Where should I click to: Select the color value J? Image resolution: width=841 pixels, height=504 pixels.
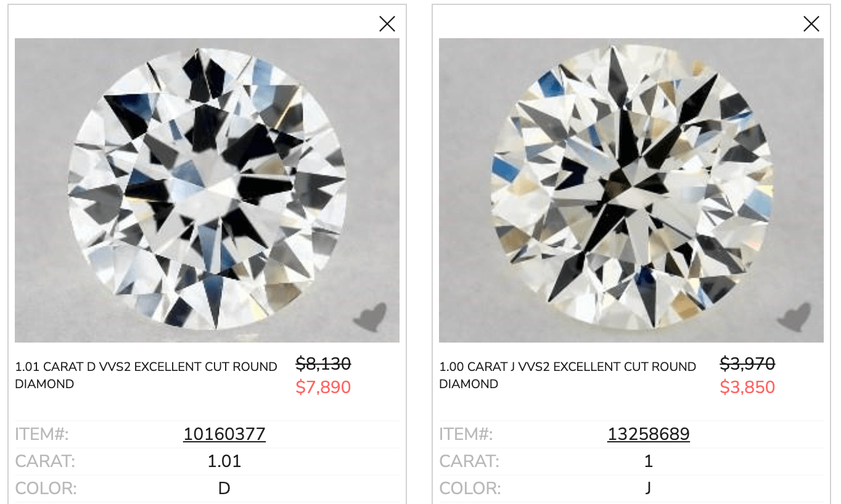point(649,489)
